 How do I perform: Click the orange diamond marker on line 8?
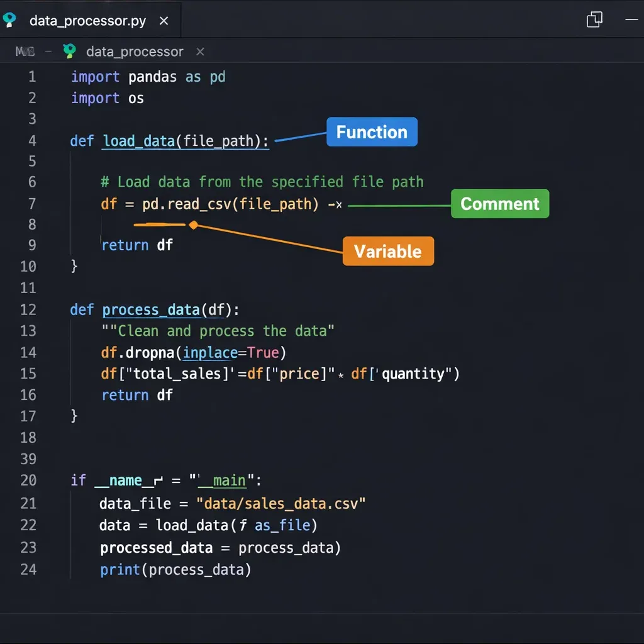point(194,225)
